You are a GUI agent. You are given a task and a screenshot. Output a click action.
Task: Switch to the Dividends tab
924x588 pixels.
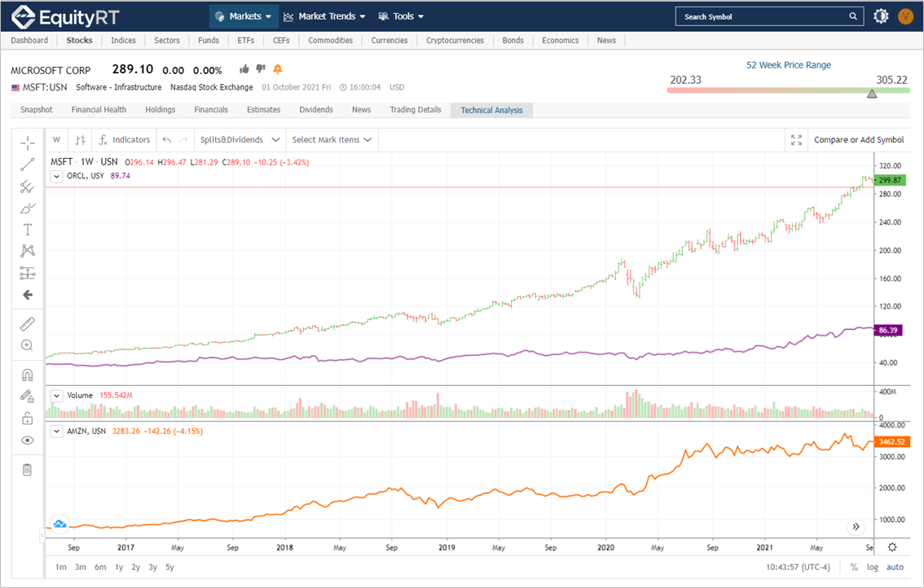click(x=316, y=110)
